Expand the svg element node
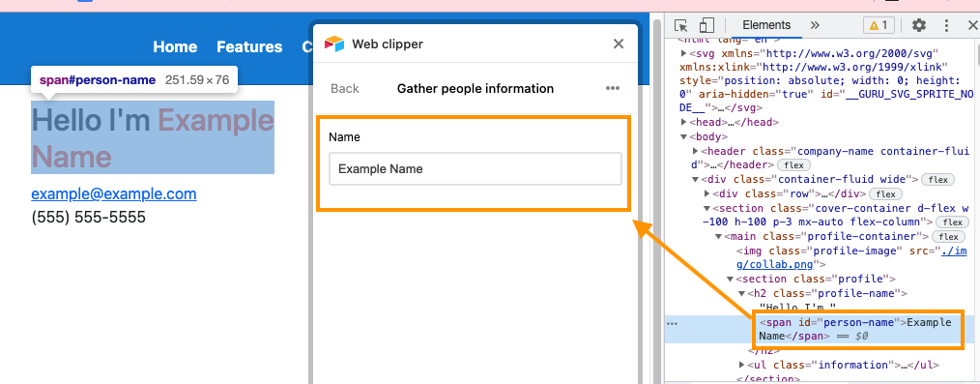The width and height of the screenshot is (980, 384). pos(683,53)
